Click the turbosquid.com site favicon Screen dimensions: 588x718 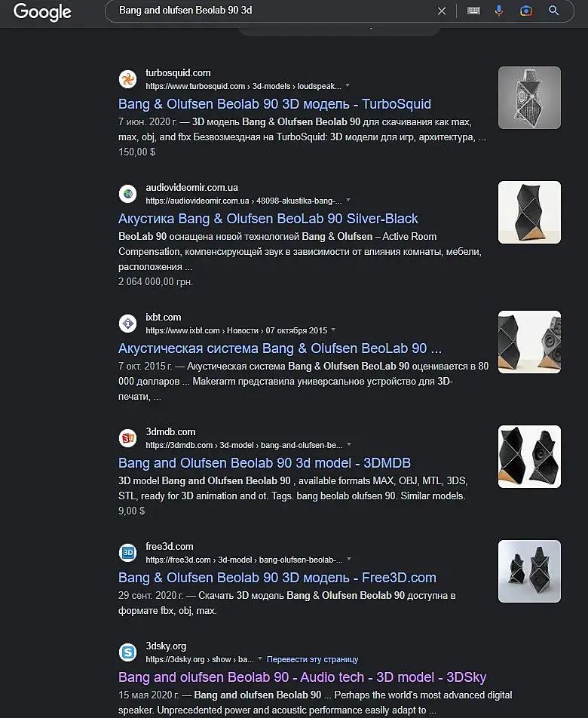click(127, 79)
